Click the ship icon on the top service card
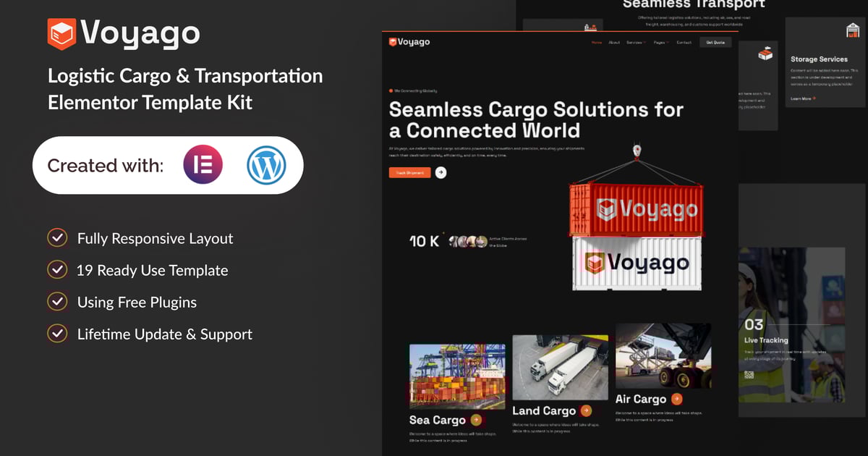 pyautogui.click(x=592, y=27)
